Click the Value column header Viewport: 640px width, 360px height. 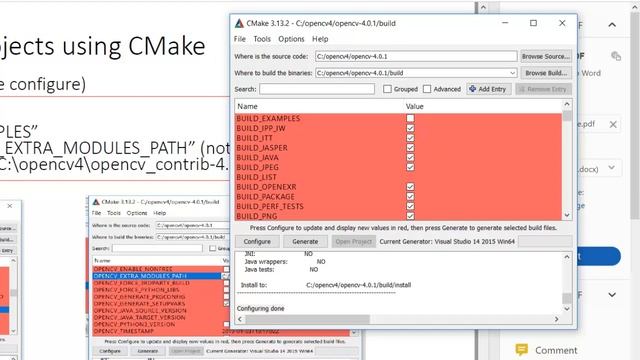(x=415, y=107)
